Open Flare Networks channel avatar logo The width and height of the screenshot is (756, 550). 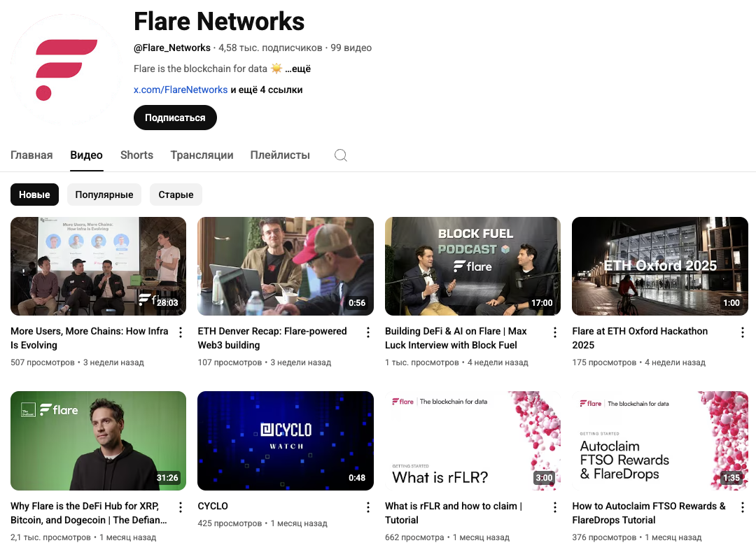click(x=66, y=69)
